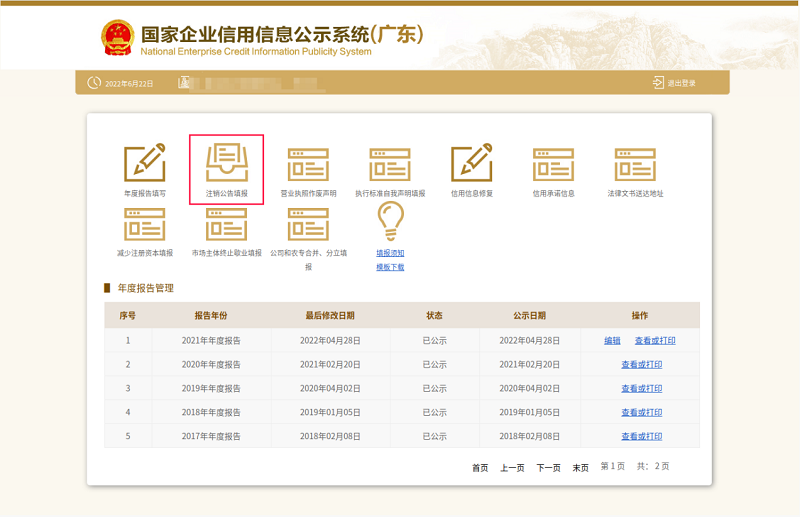Click the 注销公告填报 tray icon

tap(226, 164)
